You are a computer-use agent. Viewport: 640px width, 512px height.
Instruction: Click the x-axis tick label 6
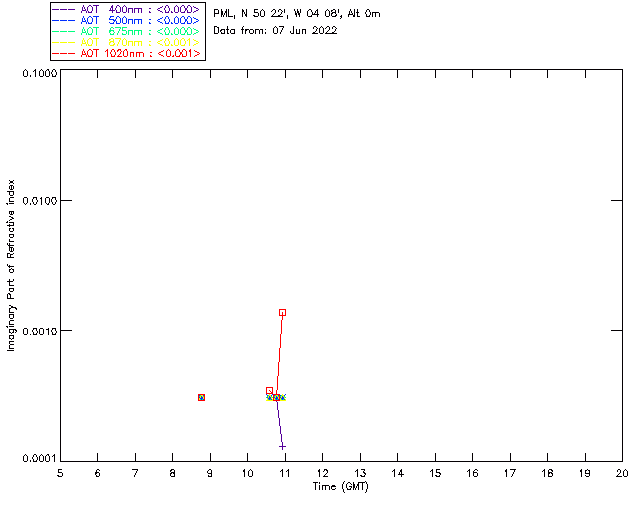pos(98,473)
